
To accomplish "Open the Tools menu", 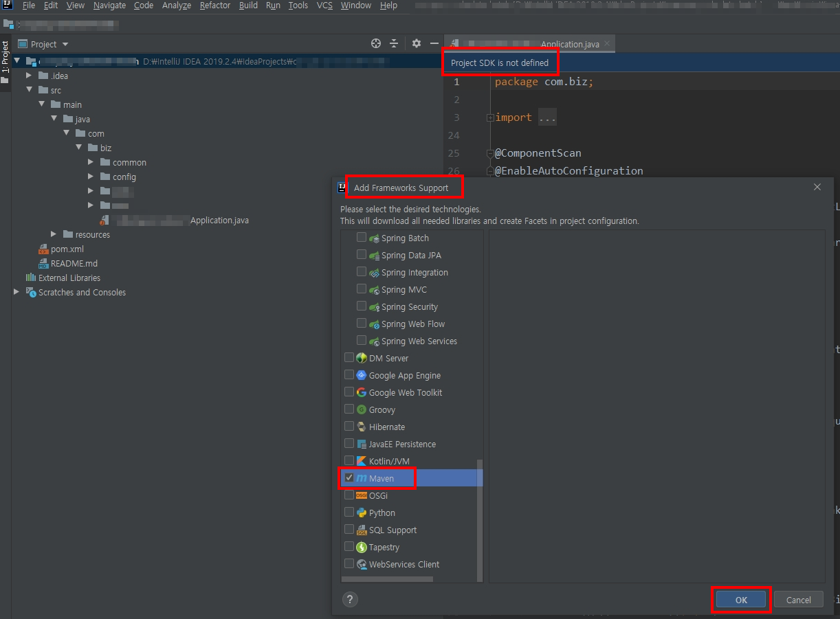I will [298, 5].
